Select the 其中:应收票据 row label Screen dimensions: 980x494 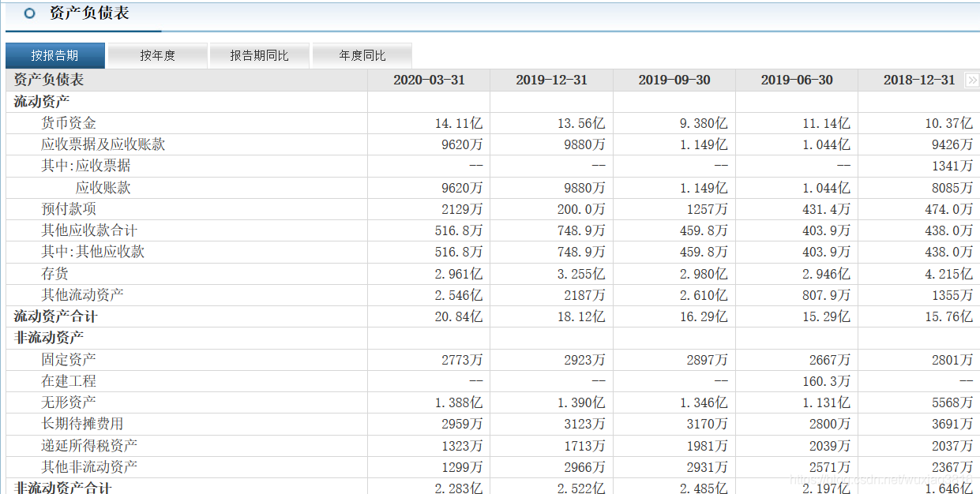(86, 166)
